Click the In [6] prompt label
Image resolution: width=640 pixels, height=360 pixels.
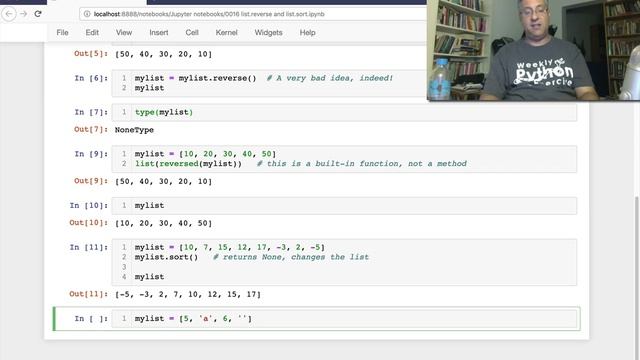pos(91,78)
